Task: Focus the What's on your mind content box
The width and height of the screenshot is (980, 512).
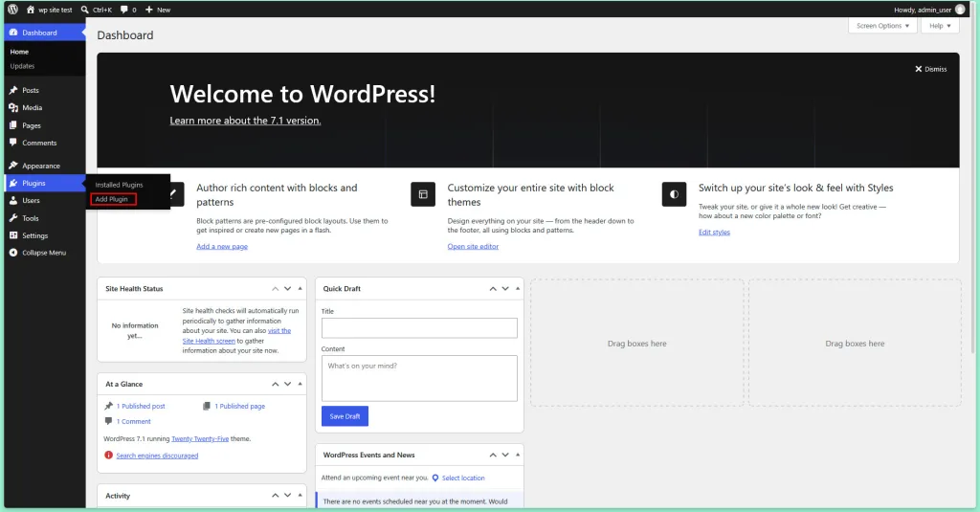Action: 419,378
